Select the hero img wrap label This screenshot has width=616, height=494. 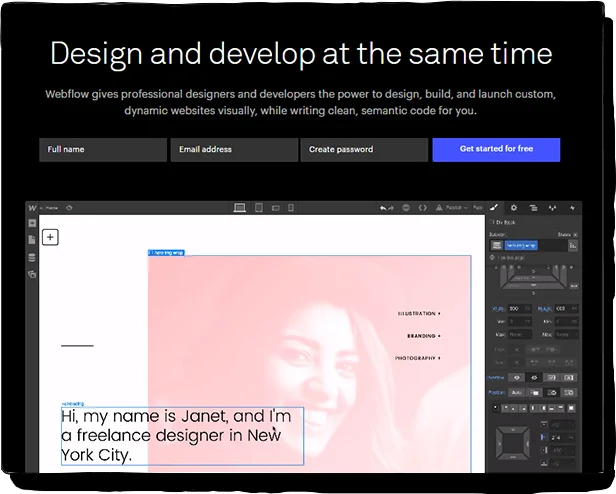coord(167,253)
